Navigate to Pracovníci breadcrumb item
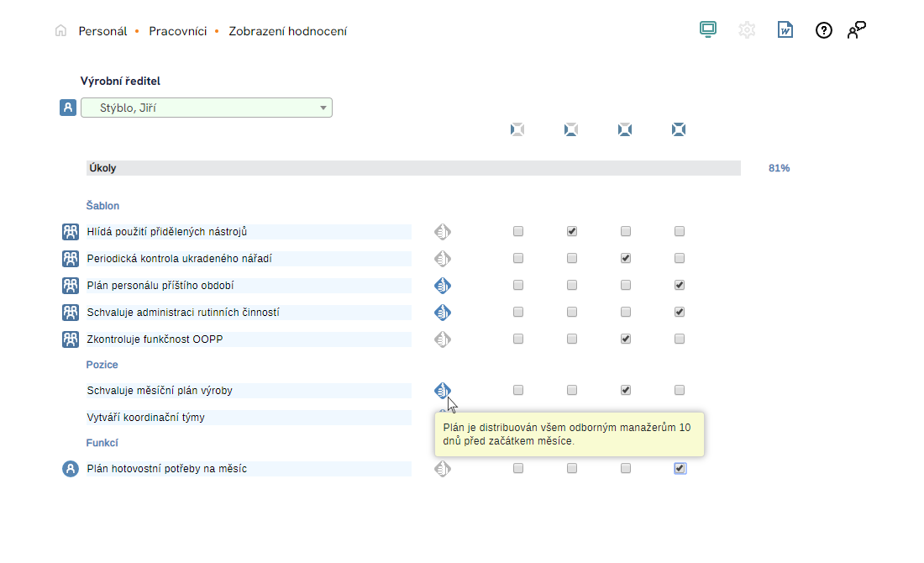 (177, 31)
